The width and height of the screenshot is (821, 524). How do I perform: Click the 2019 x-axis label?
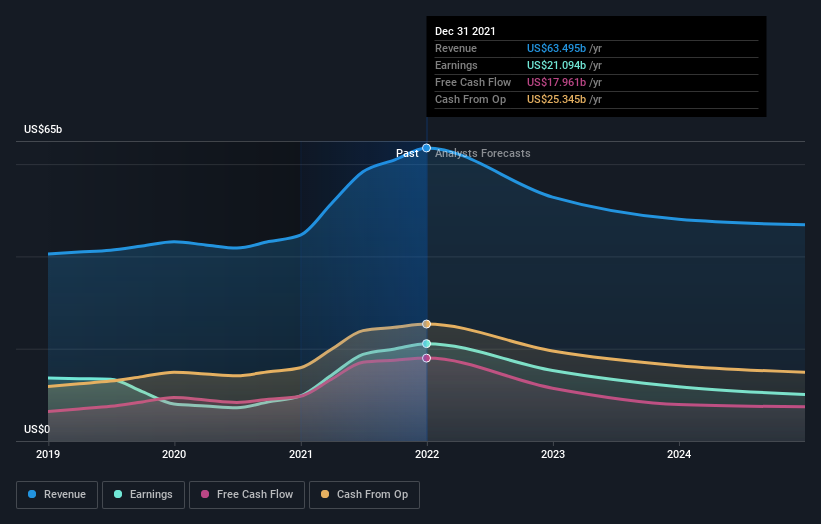[x=48, y=454]
